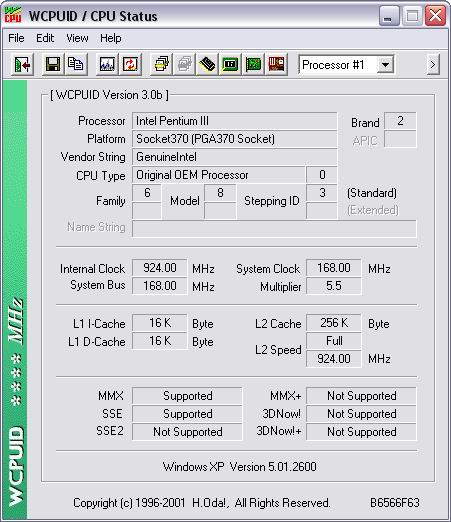
Task: Click the Family value 6
Action: pyautogui.click(x=147, y=193)
